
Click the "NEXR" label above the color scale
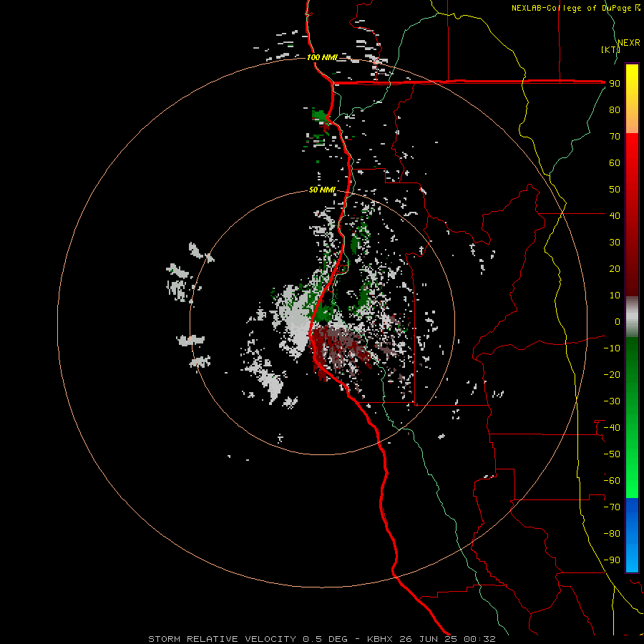[628, 43]
